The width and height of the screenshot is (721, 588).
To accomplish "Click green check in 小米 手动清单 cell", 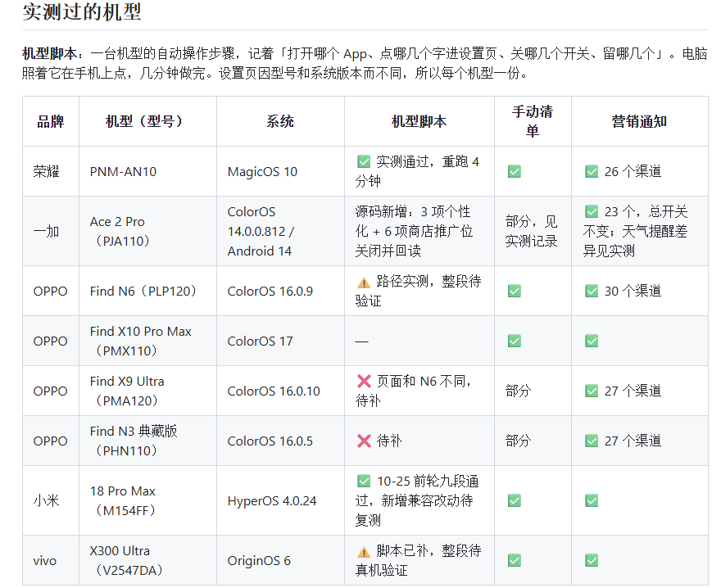I will click(x=514, y=500).
